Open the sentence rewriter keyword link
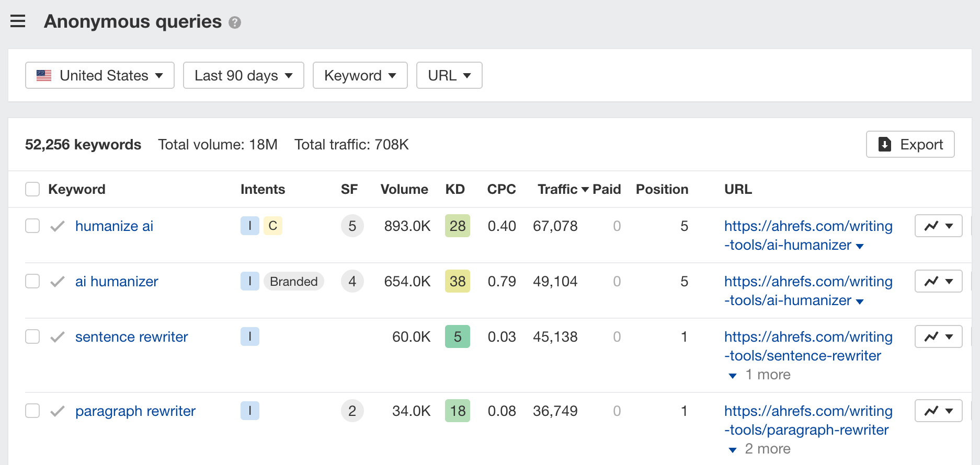This screenshot has width=980, height=465. pos(131,337)
